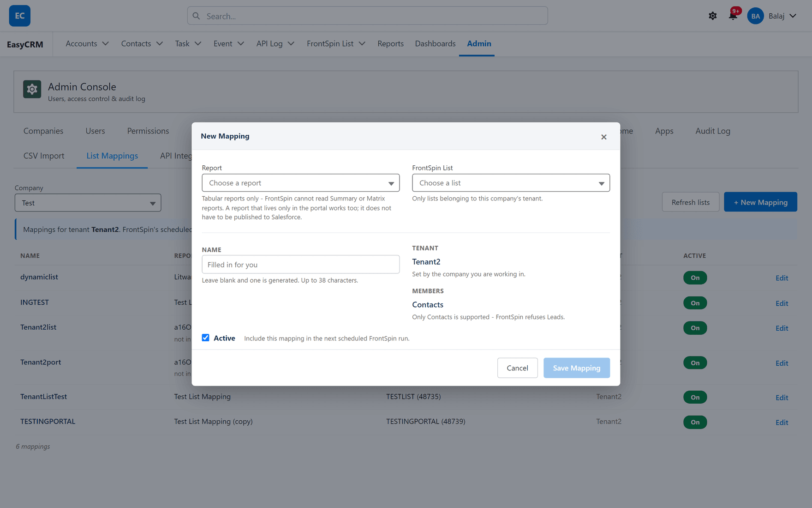
Task: Open the Company dropdown set to Test
Action: (x=88, y=203)
